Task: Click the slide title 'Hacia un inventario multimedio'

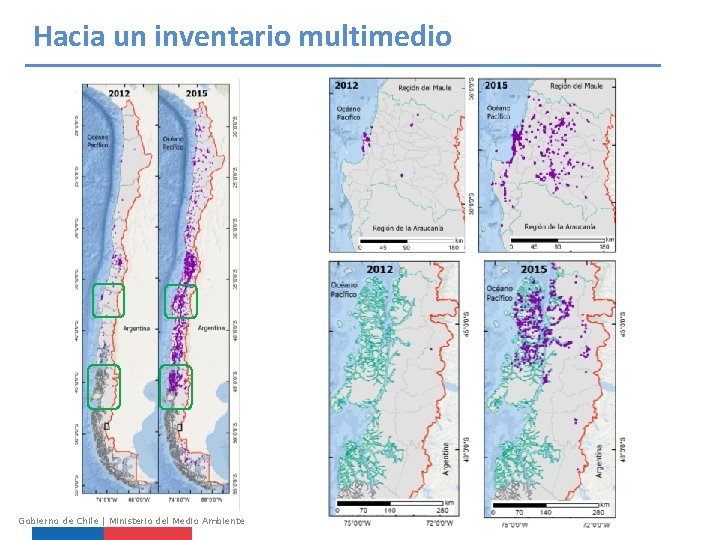Action: (242, 36)
